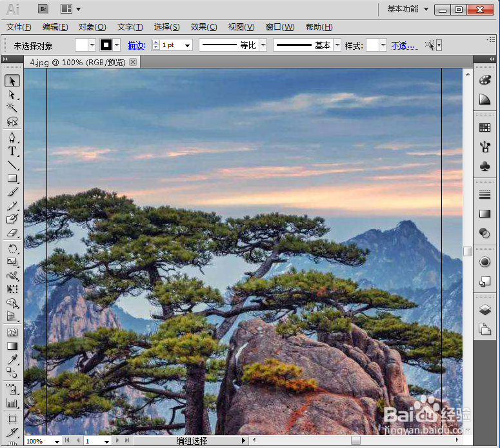The width and height of the screenshot is (500, 448).
Task: Open the Brushes panel icon
Action: point(485,147)
